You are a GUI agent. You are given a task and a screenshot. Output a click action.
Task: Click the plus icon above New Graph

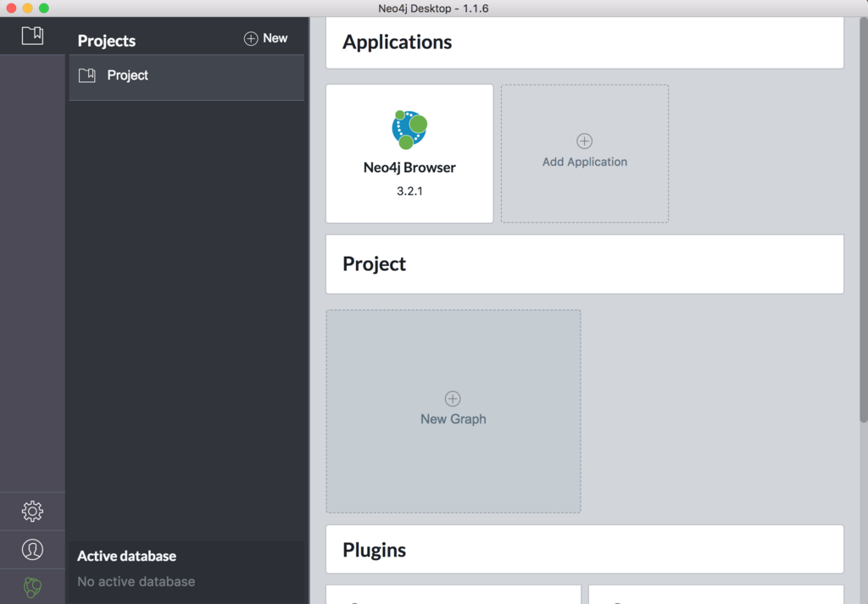pyautogui.click(x=453, y=399)
